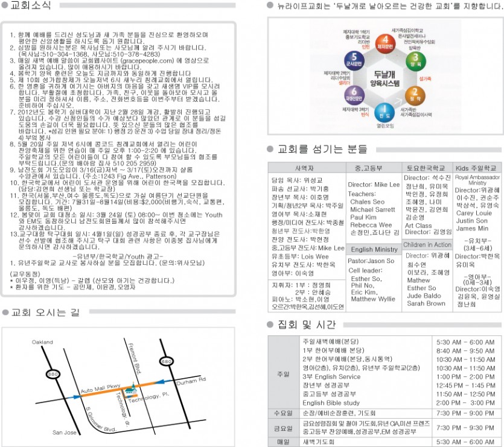Click the 교회 오시는 길 heading

(45, 312)
